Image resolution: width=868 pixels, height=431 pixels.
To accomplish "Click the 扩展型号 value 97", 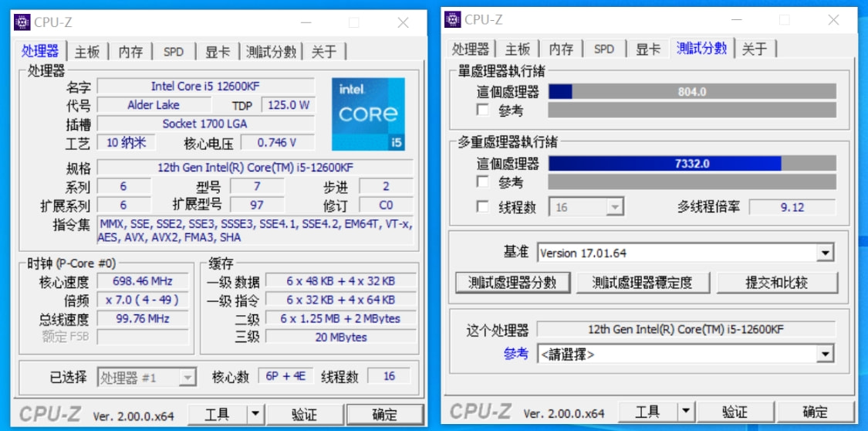I will tap(257, 205).
